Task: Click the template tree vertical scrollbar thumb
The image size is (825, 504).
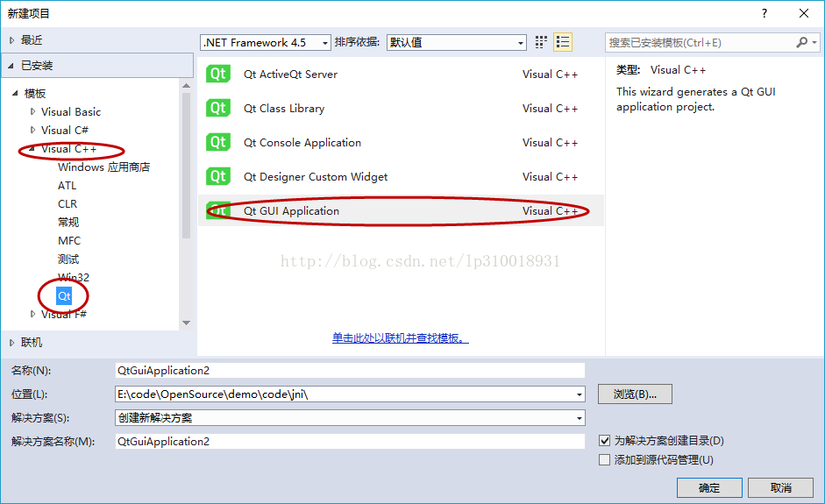Action: coord(186,166)
